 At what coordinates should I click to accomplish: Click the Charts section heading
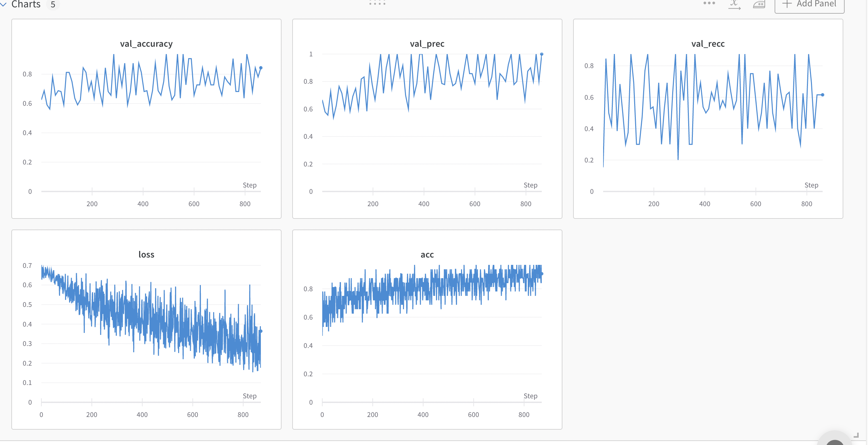[x=26, y=4]
